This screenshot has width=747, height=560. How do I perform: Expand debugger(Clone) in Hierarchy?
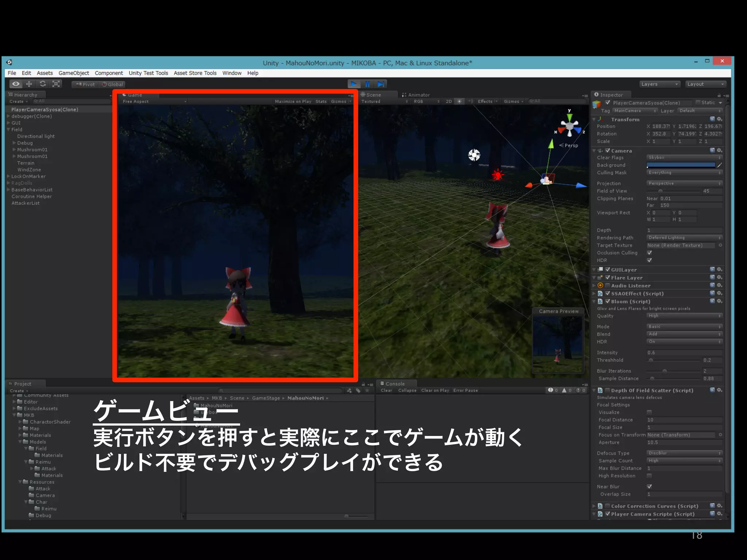click(8, 116)
